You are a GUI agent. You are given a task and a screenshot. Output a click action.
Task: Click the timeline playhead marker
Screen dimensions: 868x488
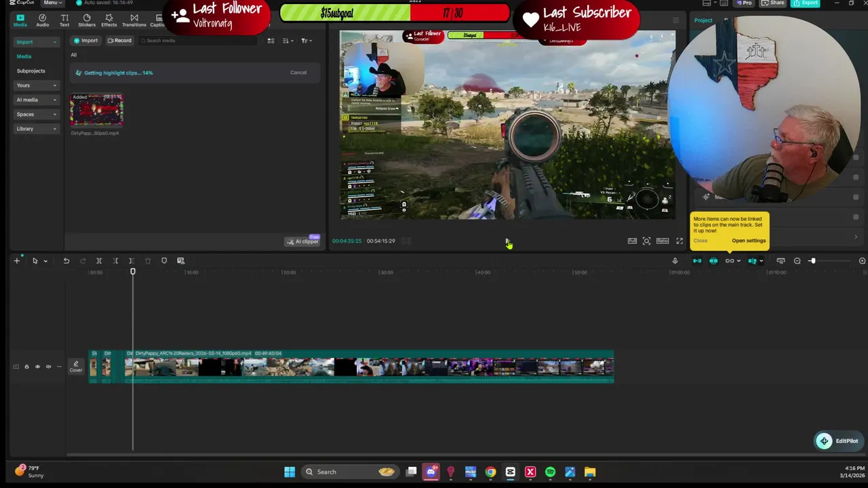click(133, 272)
